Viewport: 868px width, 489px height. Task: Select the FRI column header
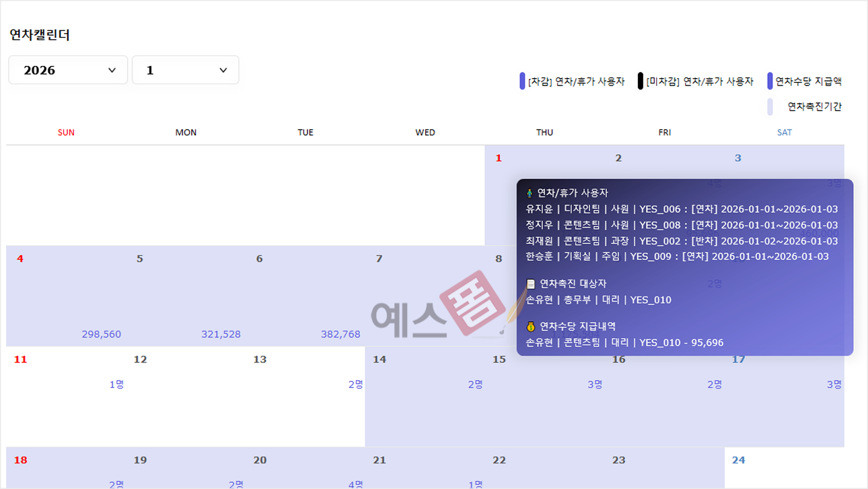point(665,133)
